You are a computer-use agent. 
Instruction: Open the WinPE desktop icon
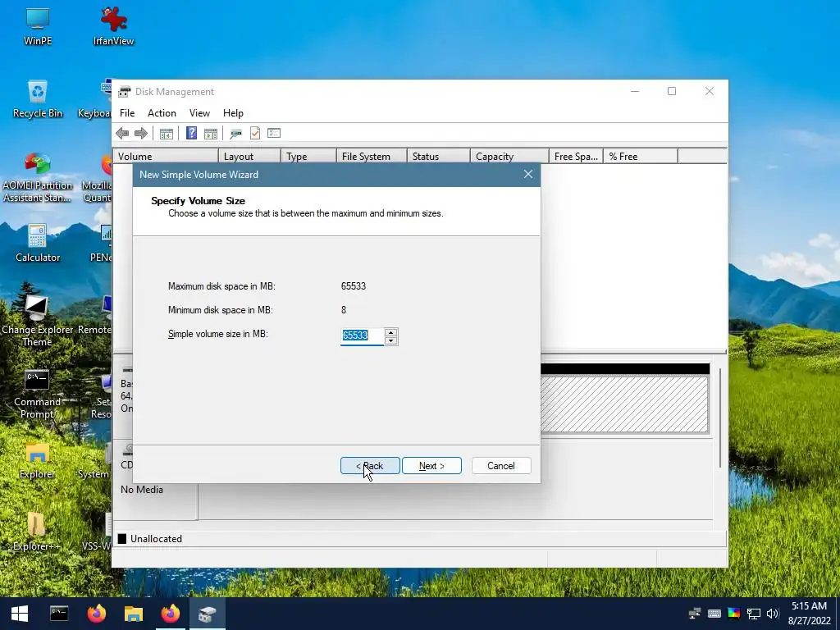pos(38,25)
